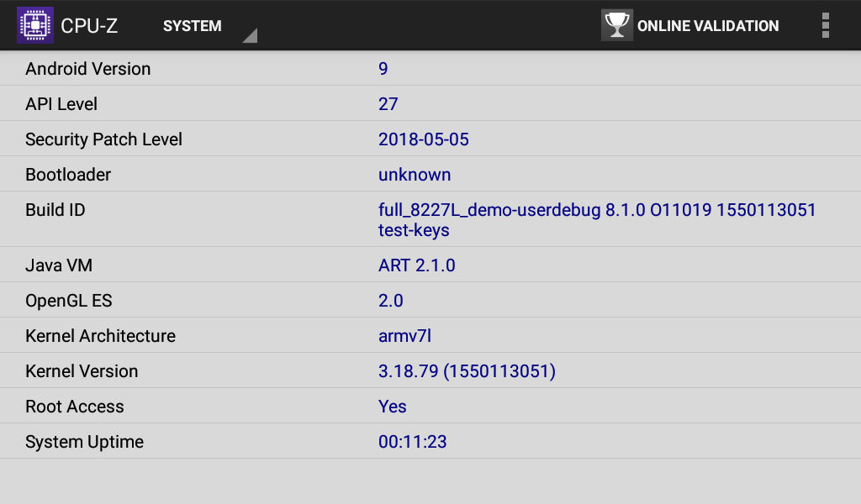
Task: Select the Android Version row
Action: [430, 68]
